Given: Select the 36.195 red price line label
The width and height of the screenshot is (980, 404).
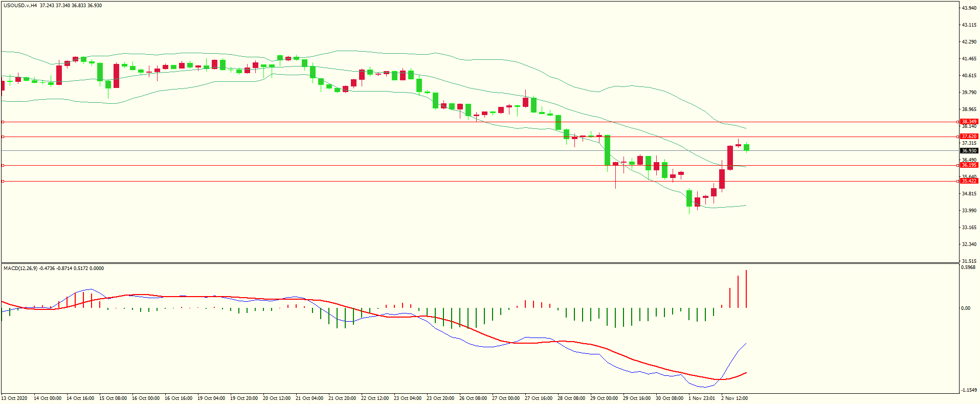Looking at the screenshot, I should (x=969, y=165).
